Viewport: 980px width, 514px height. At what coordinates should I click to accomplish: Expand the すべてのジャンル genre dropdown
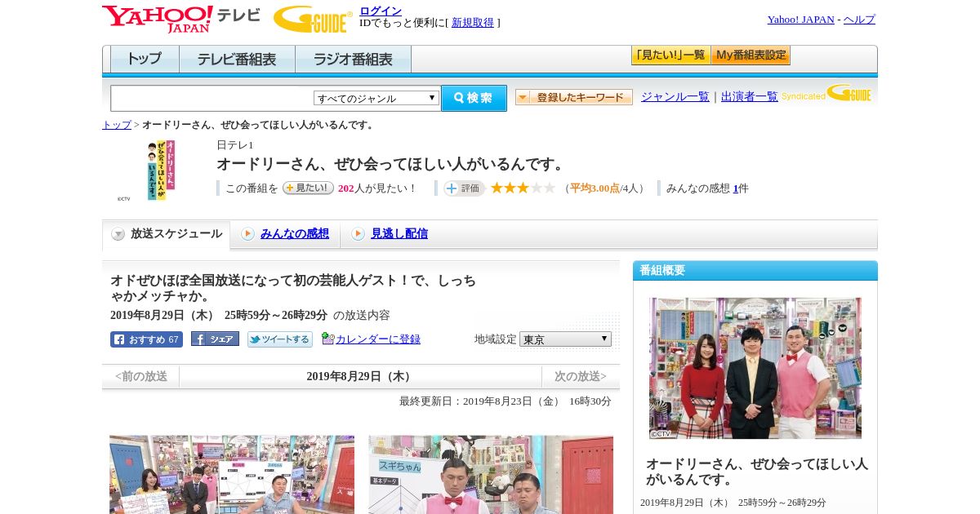click(x=376, y=98)
